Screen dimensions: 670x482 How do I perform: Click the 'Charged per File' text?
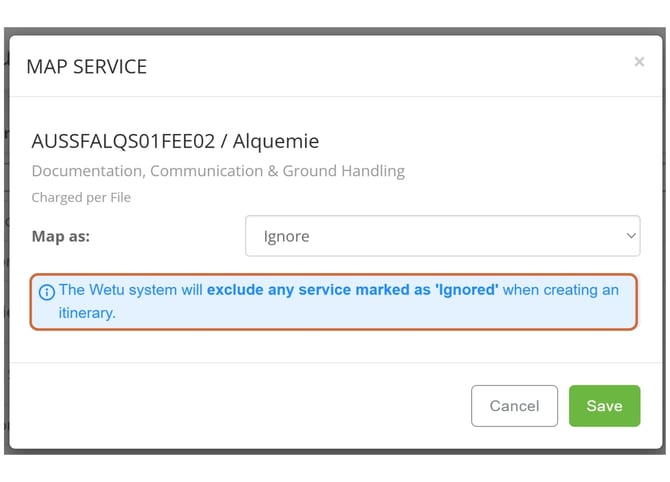pos(81,198)
